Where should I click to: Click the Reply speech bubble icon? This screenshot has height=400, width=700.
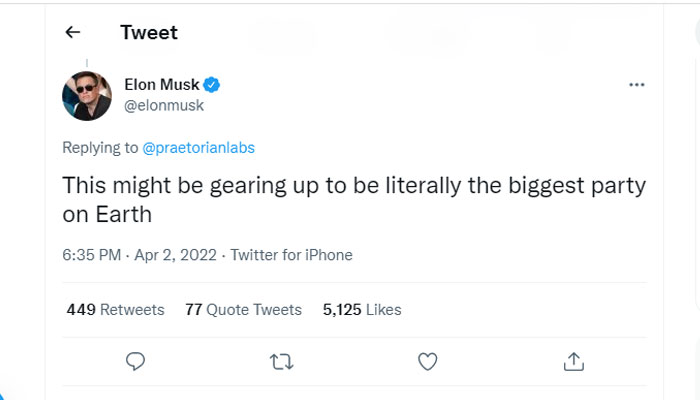pos(136,360)
